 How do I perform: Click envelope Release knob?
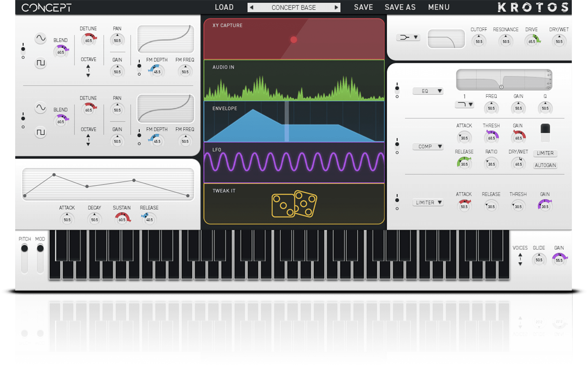pos(149,219)
